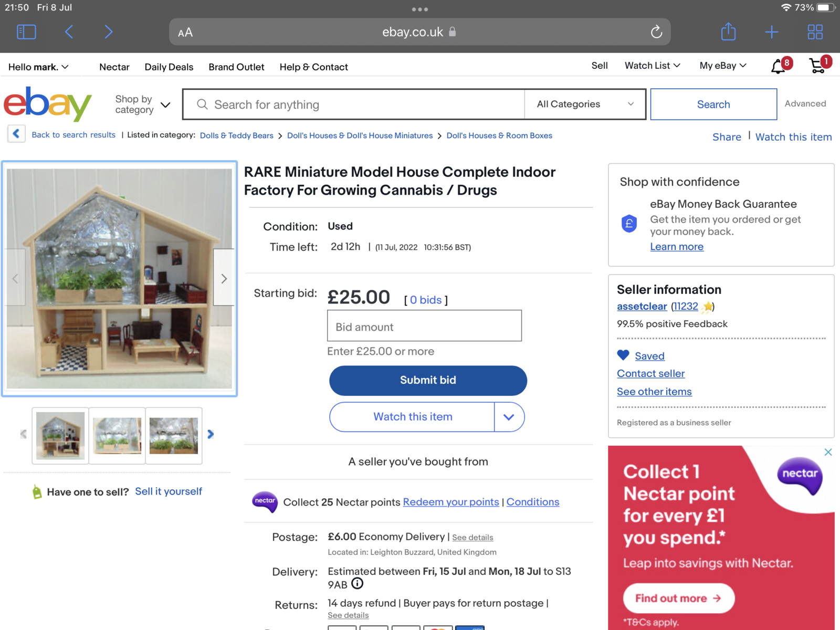Open new tab with plus icon
840x630 pixels.
click(x=771, y=32)
